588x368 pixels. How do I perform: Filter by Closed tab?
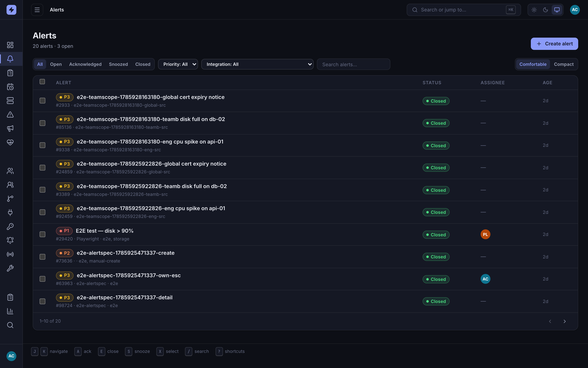click(x=143, y=64)
